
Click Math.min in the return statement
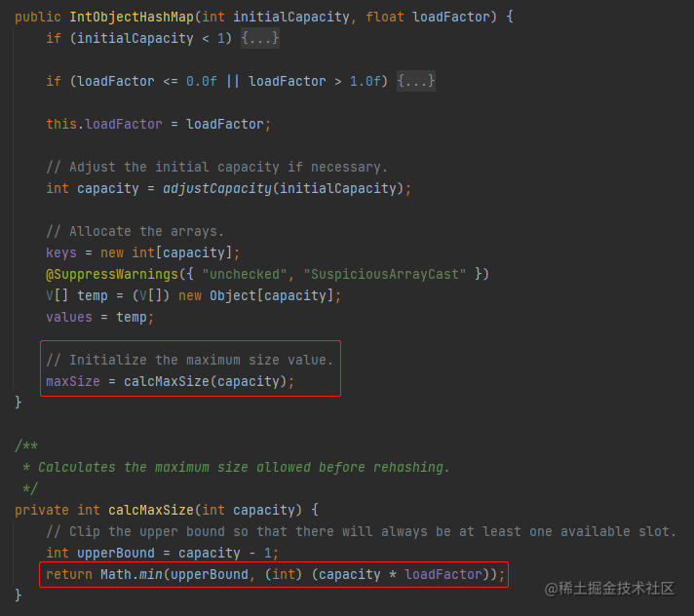(x=132, y=574)
